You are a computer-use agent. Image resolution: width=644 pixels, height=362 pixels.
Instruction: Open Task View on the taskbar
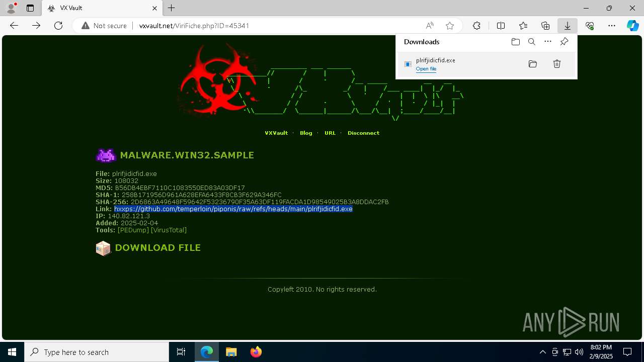coord(181,352)
